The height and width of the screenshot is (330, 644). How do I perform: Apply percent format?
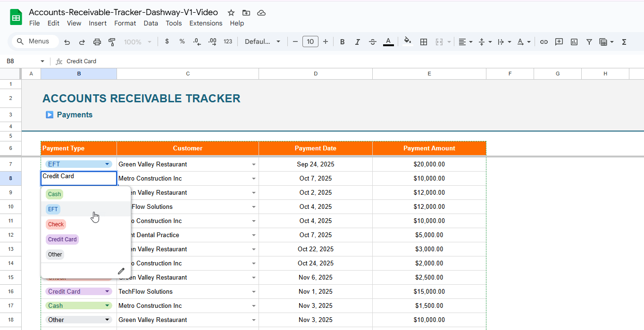point(182,41)
